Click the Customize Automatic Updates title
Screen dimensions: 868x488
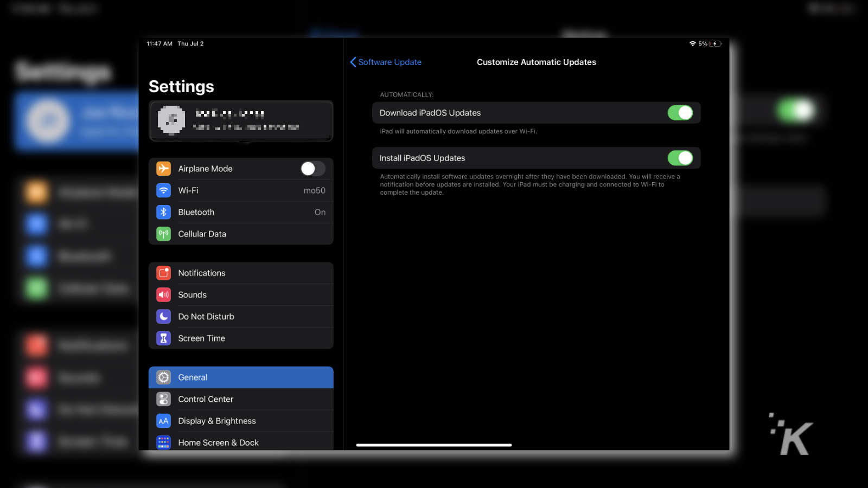coord(537,62)
